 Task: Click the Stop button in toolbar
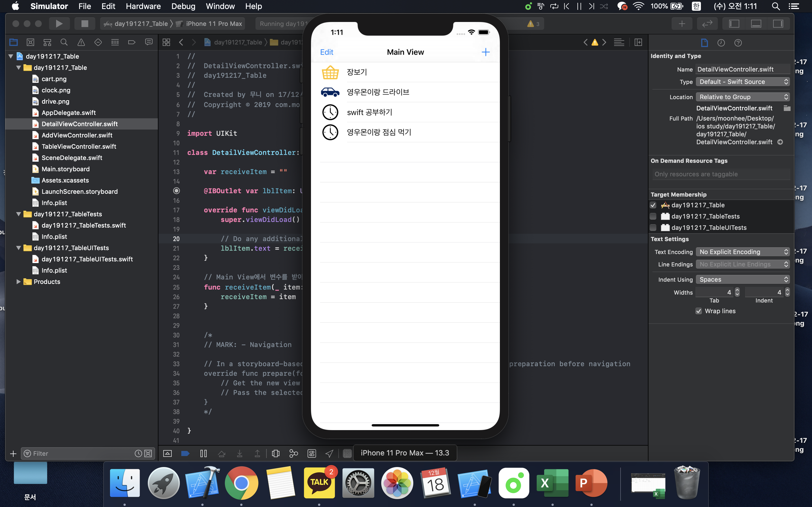pos(85,23)
